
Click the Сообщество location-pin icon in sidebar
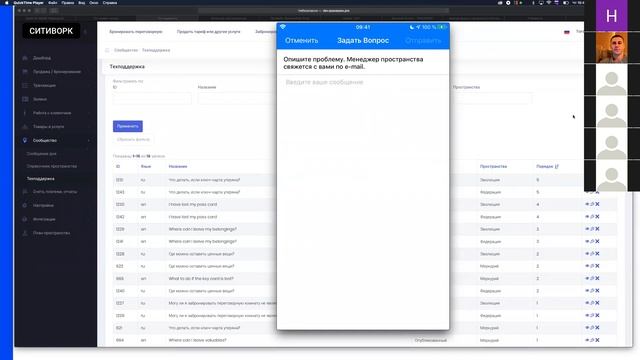click(25, 140)
